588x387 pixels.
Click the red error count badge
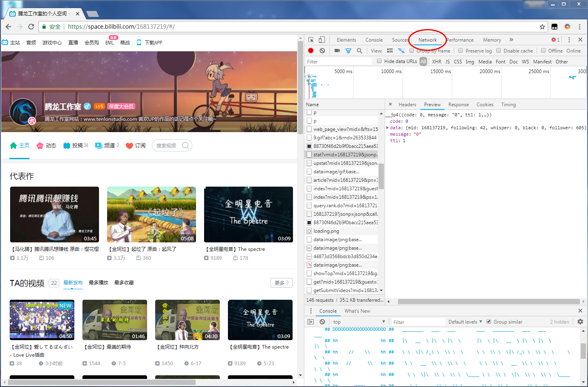click(556, 40)
